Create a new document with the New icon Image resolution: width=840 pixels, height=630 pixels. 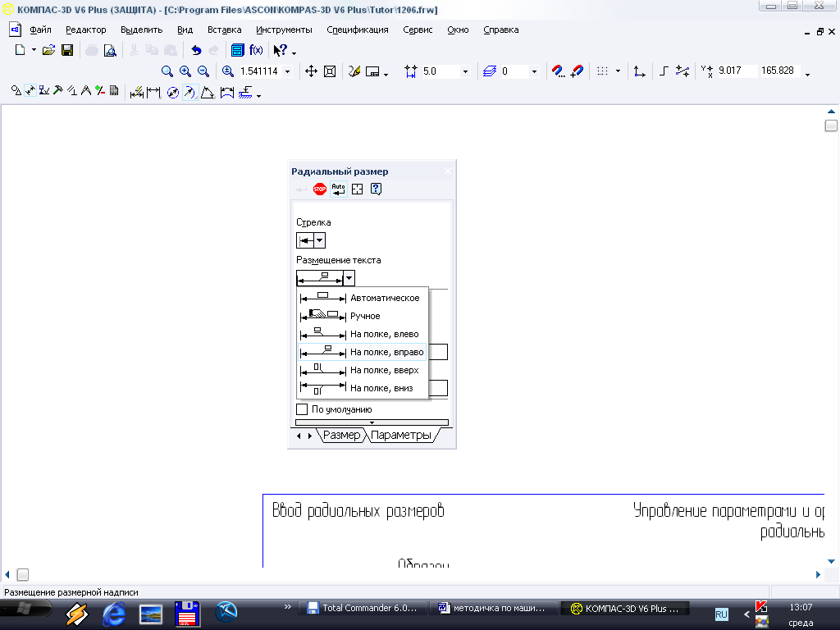click(20, 50)
